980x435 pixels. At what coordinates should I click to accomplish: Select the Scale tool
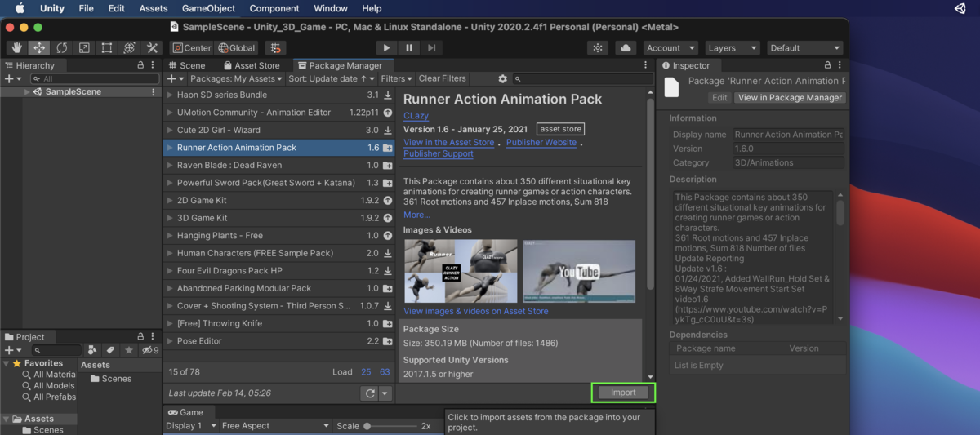click(x=84, y=48)
